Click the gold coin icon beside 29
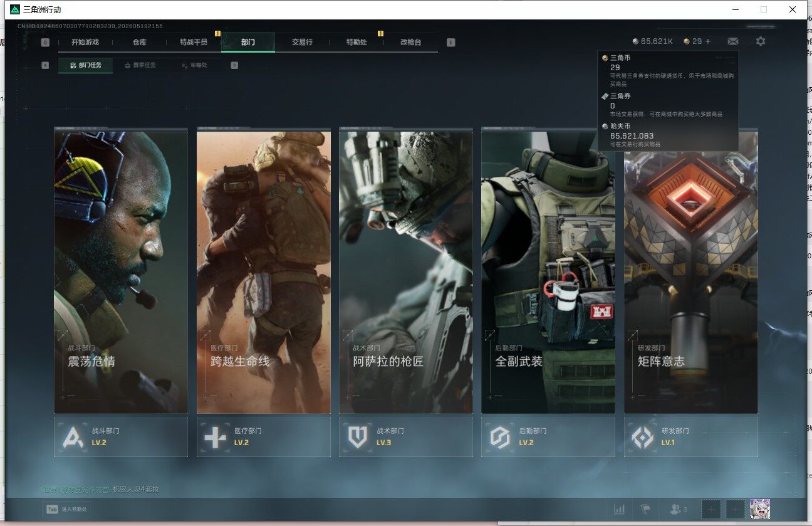This screenshot has height=526, width=812. coord(687,41)
